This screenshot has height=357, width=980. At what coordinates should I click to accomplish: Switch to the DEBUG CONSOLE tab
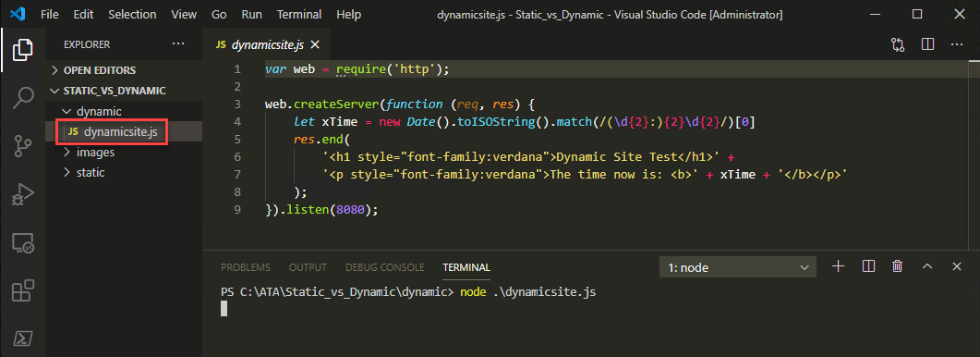click(385, 267)
